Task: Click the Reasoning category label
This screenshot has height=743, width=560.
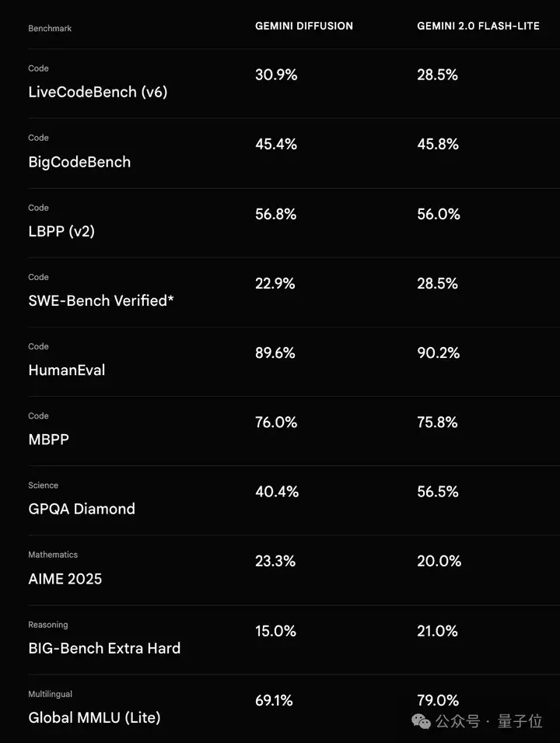Action: click(48, 625)
